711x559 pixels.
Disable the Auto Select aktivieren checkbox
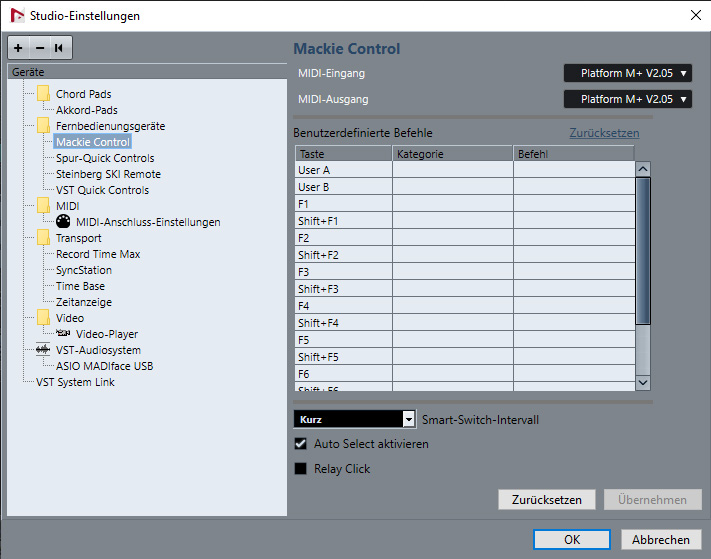click(x=300, y=444)
